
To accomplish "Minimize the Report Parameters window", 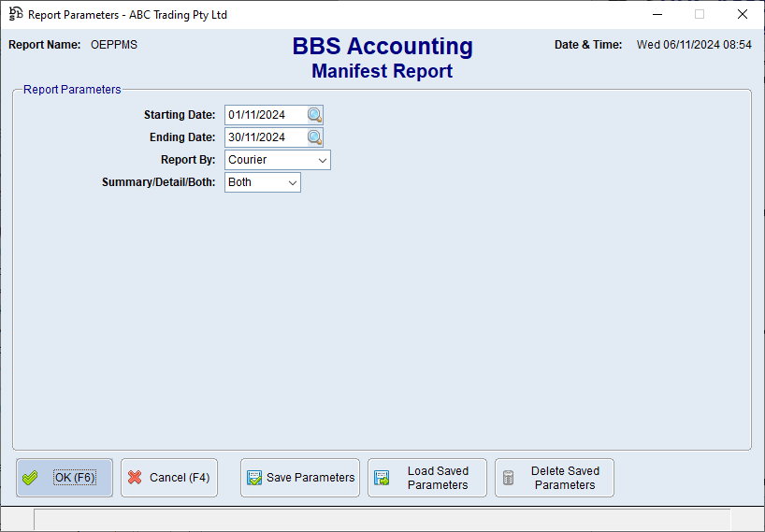I will [x=657, y=15].
